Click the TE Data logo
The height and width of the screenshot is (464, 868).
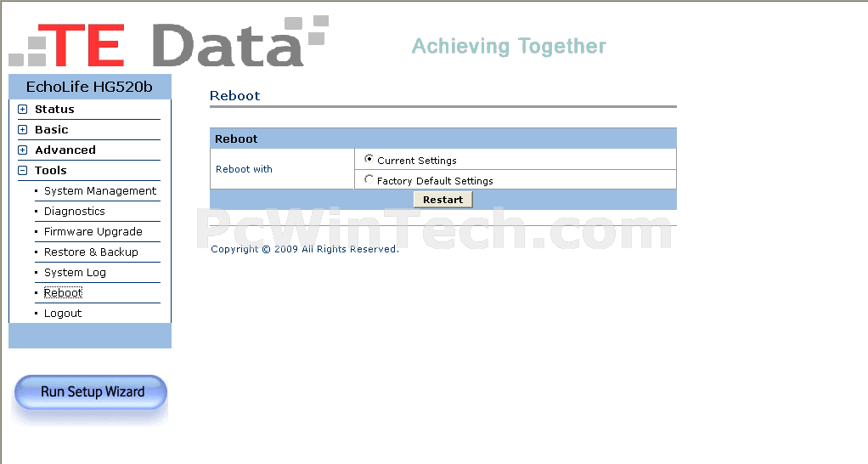pos(169,42)
